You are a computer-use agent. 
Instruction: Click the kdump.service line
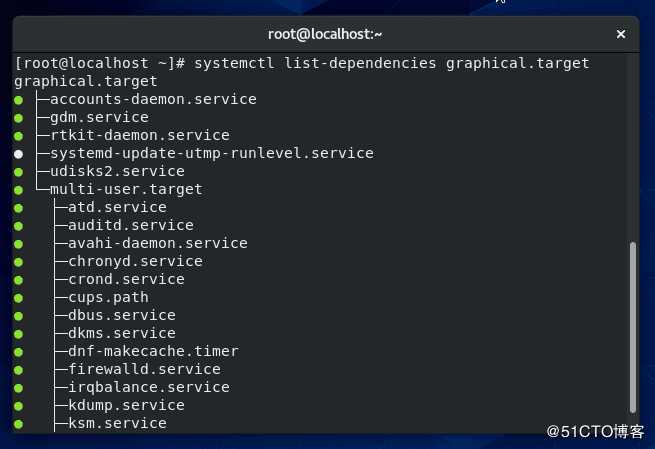click(x=126, y=405)
